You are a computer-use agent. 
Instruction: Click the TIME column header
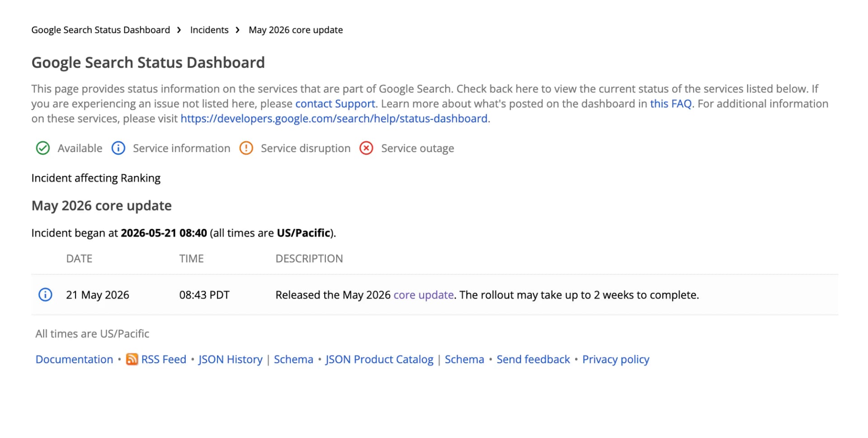coord(192,259)
